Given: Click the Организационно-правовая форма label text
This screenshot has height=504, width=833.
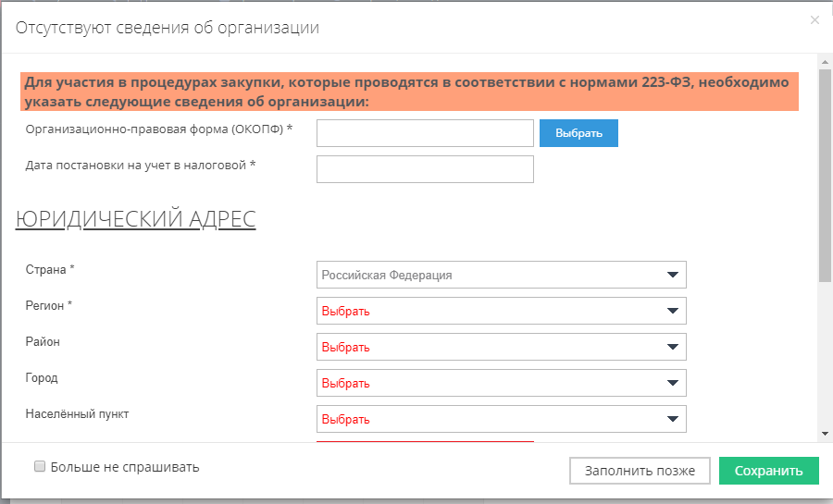Looking at the screenshot, I should pyautogui.click(x=159, y=129).
